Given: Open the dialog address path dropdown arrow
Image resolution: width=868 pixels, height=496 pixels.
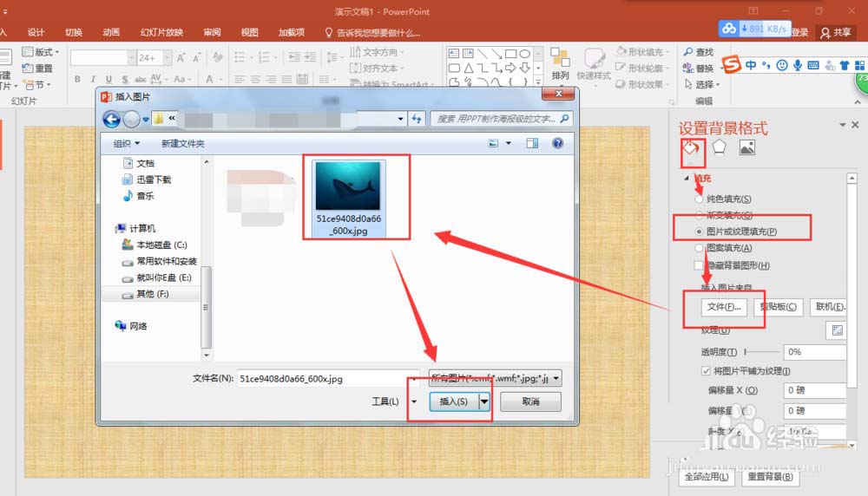Looking at the screenshot, I should click(400, 119).
